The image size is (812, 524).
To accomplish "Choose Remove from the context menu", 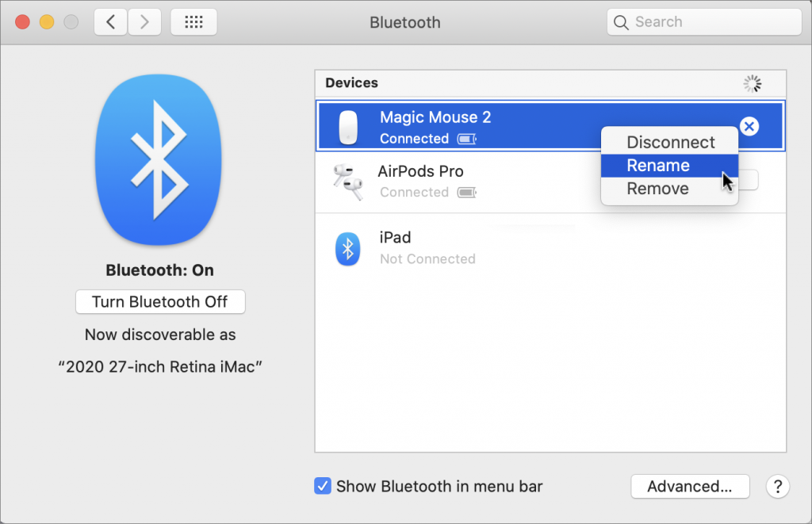I will [657, 189].
